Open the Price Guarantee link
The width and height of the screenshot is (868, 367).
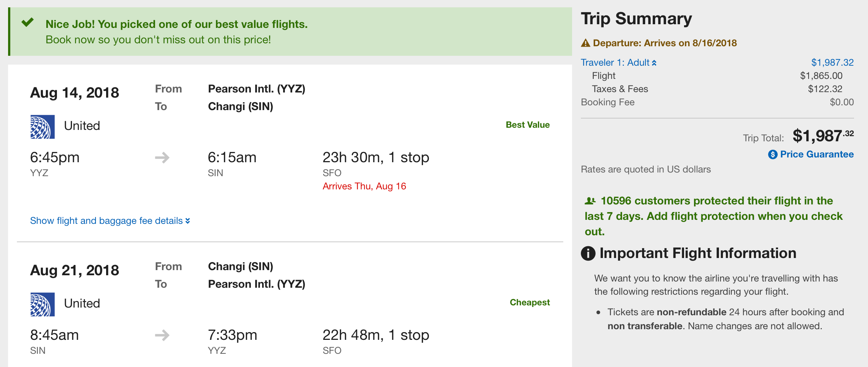[817, 155]
